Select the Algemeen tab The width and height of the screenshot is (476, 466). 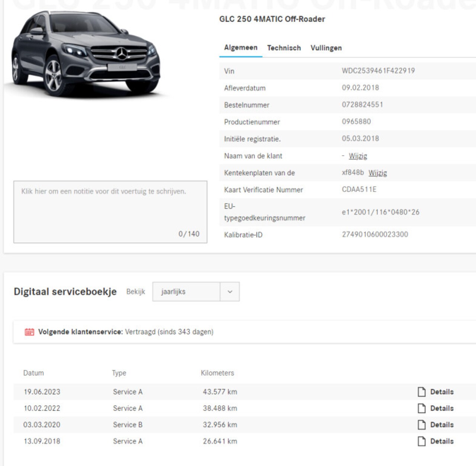(x=241, y=48)
